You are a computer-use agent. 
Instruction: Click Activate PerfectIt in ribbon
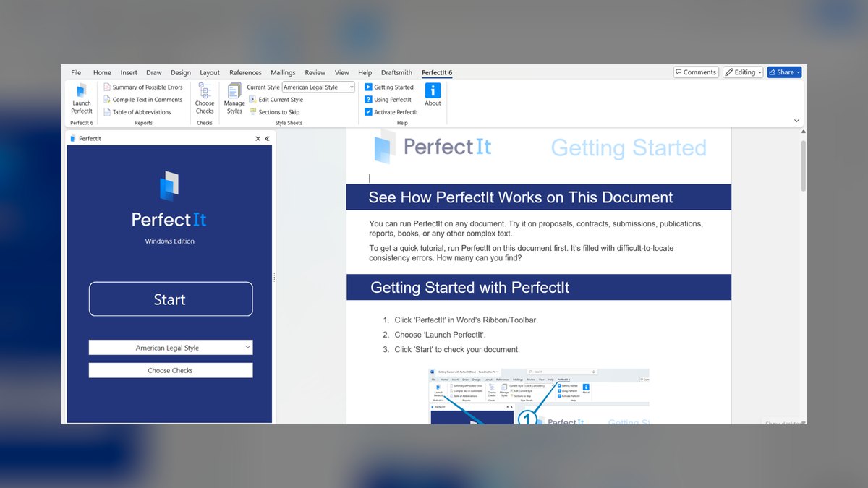coord(391,112)
